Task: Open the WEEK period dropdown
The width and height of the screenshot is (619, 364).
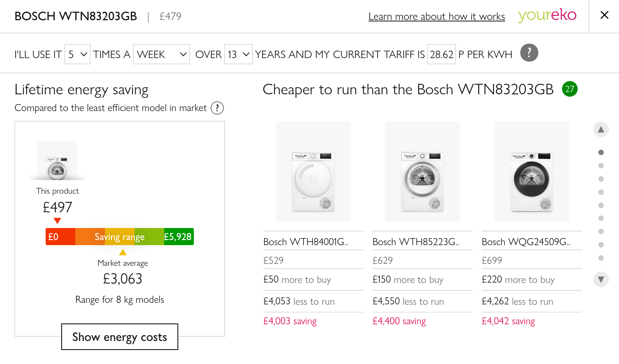Action: [x=161, y=54]
